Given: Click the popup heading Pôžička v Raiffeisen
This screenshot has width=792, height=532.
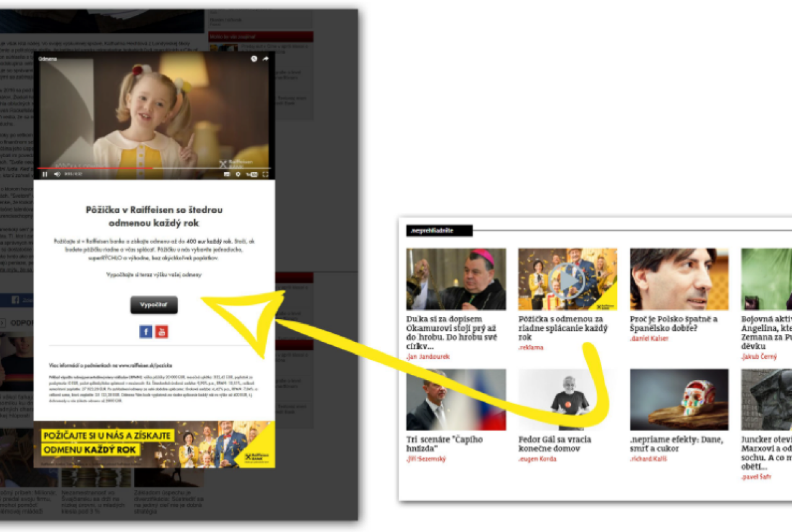Looking at the screenshot, I should (x=154, y=216).
